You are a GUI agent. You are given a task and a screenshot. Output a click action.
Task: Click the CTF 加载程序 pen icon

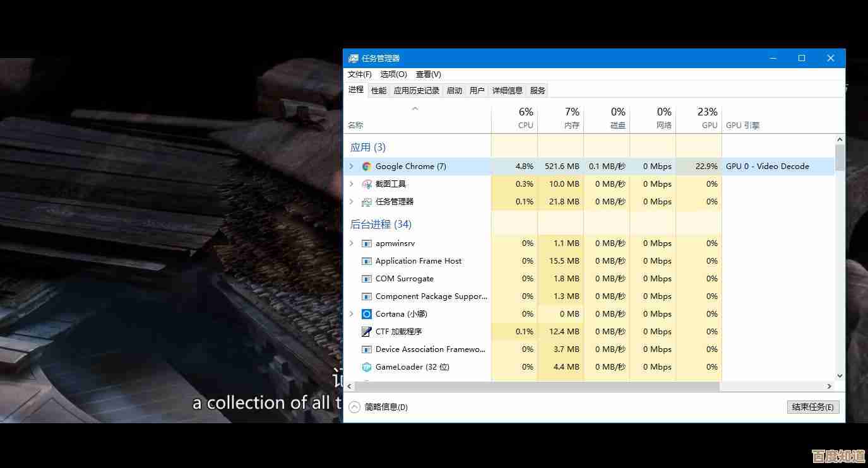tap(366, 332)
